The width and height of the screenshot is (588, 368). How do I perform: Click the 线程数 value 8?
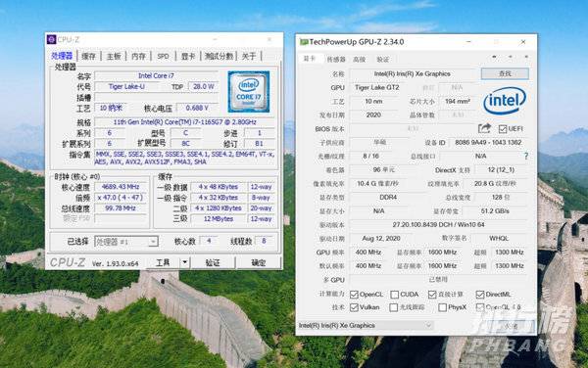264,241
